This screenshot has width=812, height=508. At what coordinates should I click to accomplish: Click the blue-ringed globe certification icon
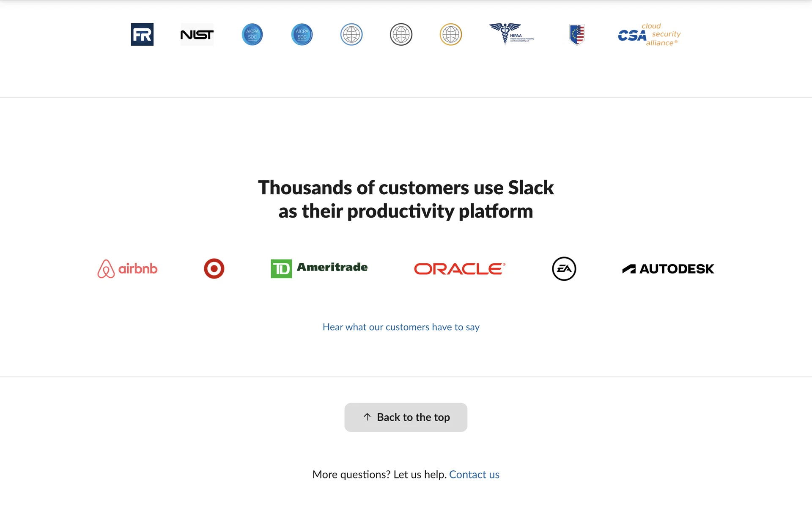(x=351, y=34)
